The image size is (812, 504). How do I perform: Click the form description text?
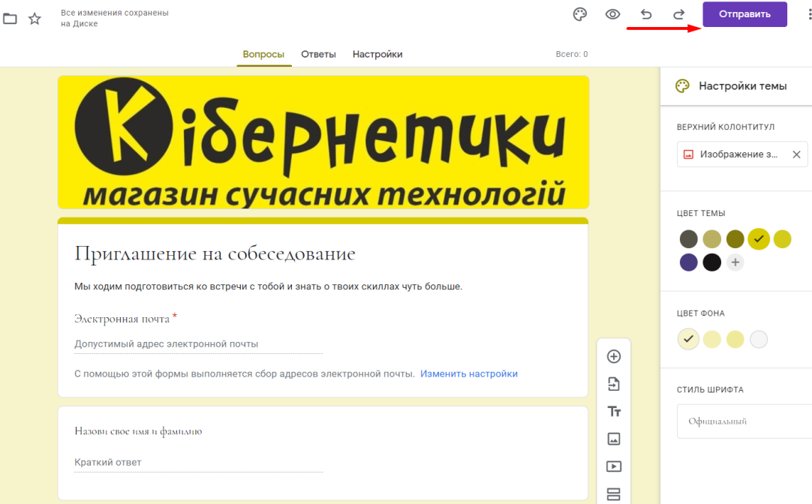(x=268, y=286)
